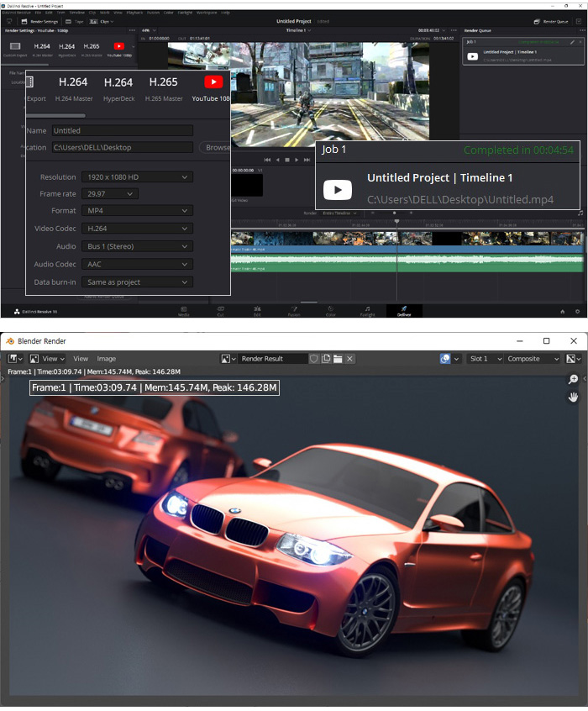Open the Slot 1 dropdown in Blender
The height and width of the screenshot is (711, 588).
(485, 359)
